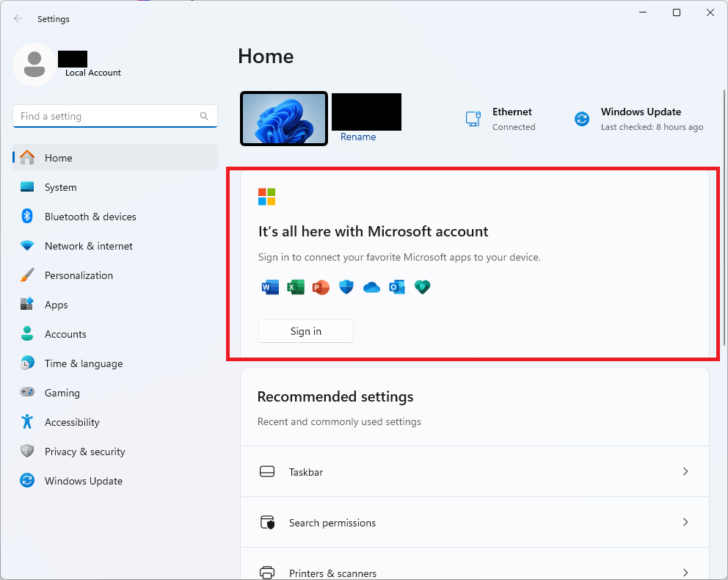
Task: Click the Time & language globe icon
Action: pyautogui.click(x=27, y=363)
